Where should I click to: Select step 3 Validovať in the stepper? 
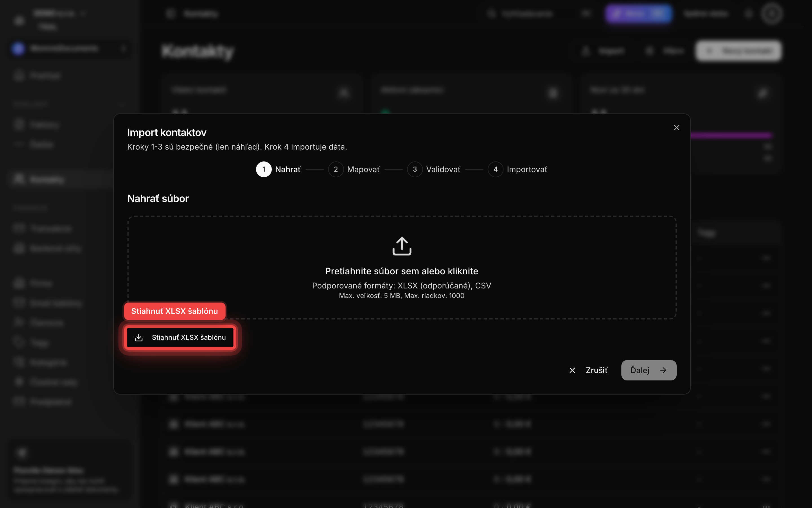[x=434, y=169]
